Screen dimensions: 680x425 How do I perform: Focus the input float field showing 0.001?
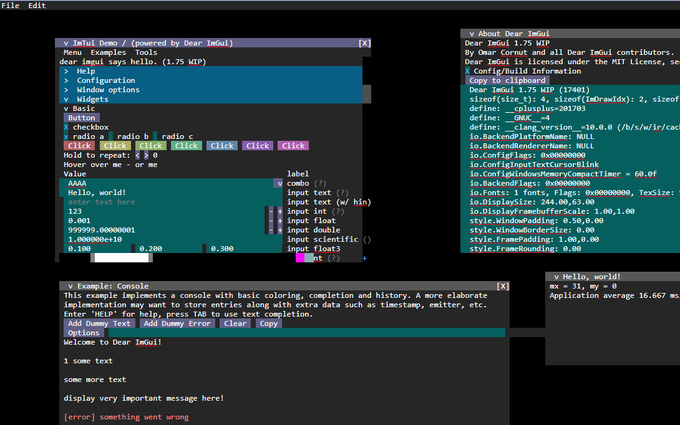click(162, 221)
